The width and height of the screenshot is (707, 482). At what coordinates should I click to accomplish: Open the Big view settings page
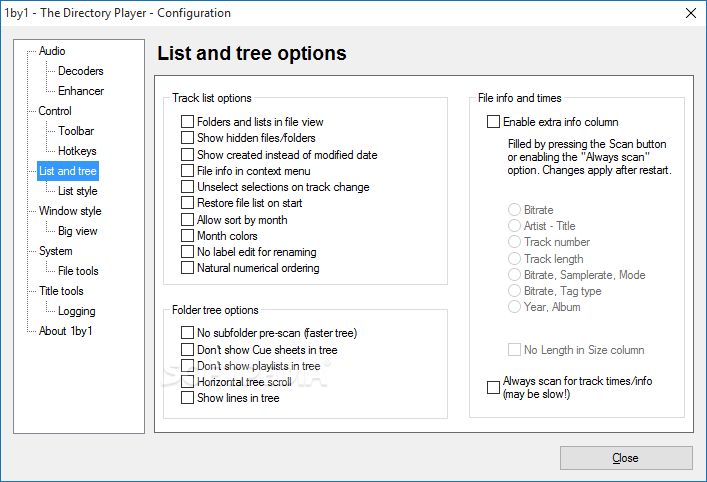click(x=78, y=231)
